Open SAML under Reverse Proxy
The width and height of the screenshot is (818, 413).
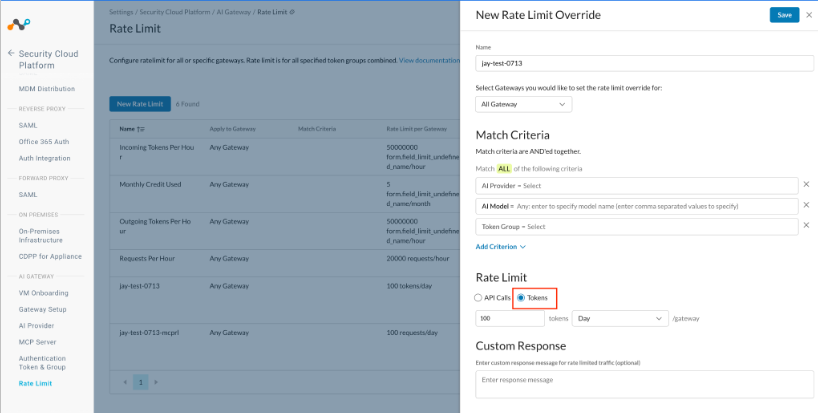point(28,125)
